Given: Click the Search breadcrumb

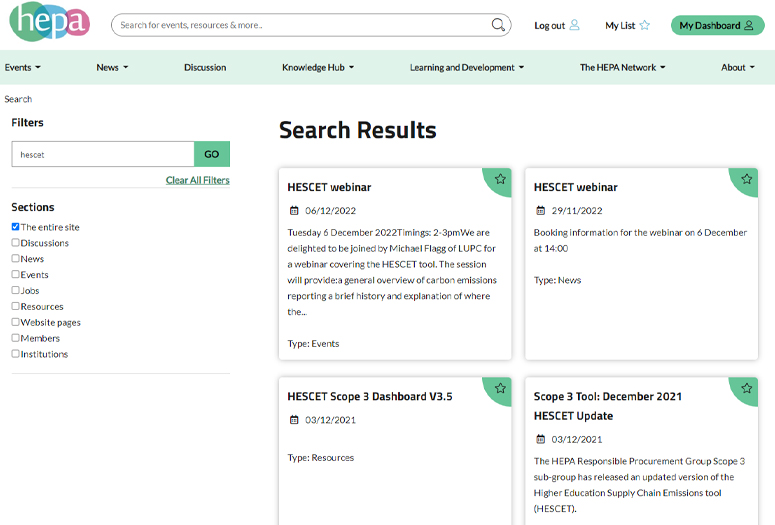Looking at the screenshot, I should coord(18,99).
